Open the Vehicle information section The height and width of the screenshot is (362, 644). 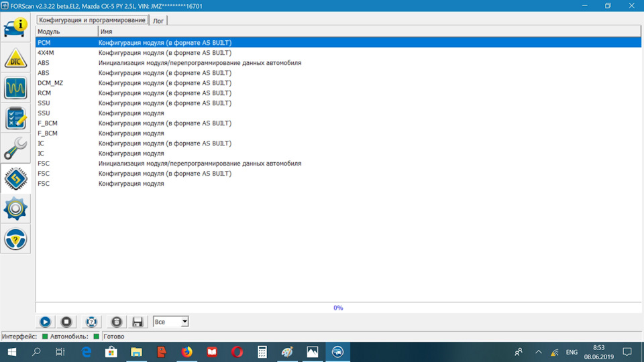pos(15,27)
